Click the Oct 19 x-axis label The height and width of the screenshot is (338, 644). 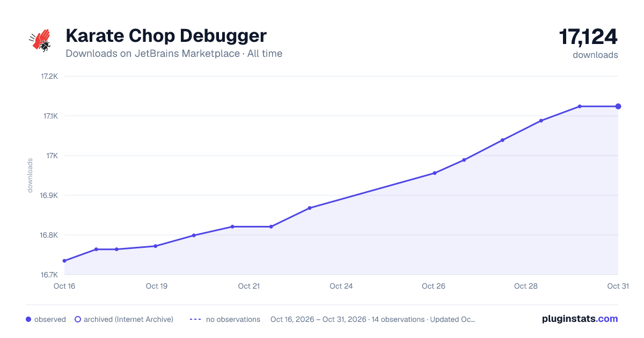point(157,286)
